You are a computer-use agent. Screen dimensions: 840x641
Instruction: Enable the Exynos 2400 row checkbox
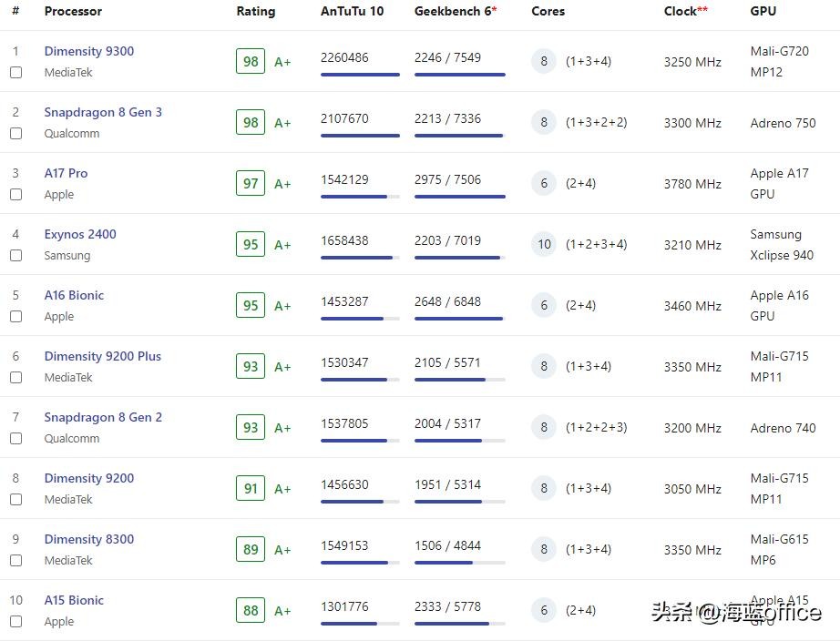tap(15, 256)
